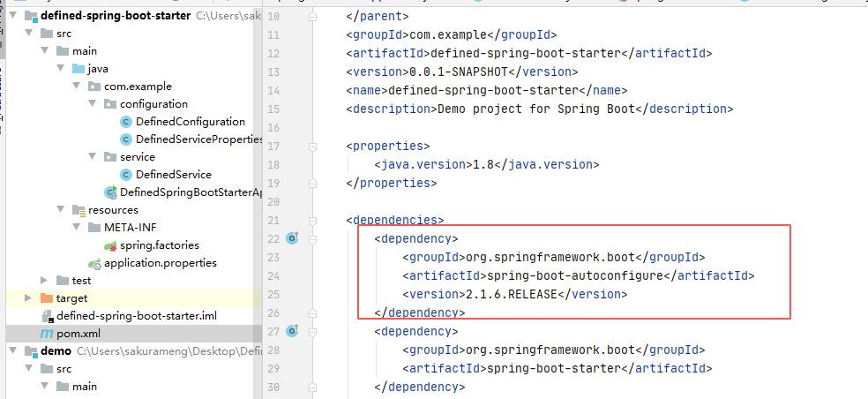
Task: Click the defined-spring-boot-starter.iml file icon
Action: (48, 316)
